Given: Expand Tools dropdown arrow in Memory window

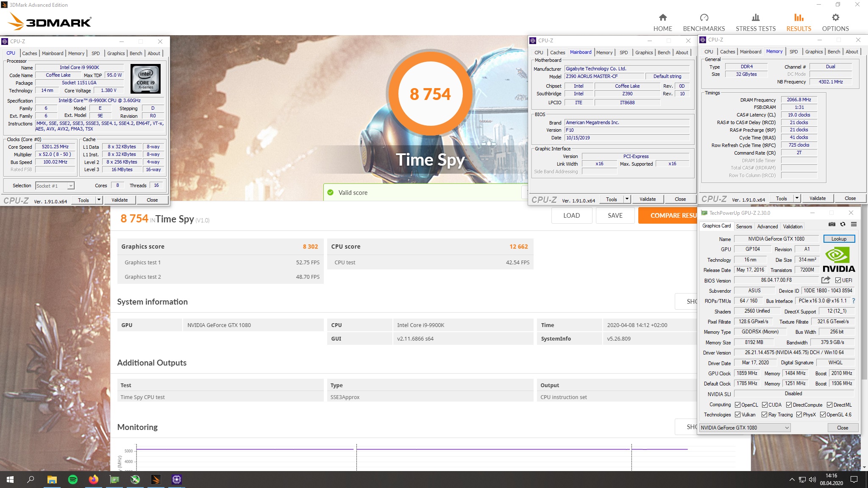Looking at the screenshot, I should click(x=797, y=198).
